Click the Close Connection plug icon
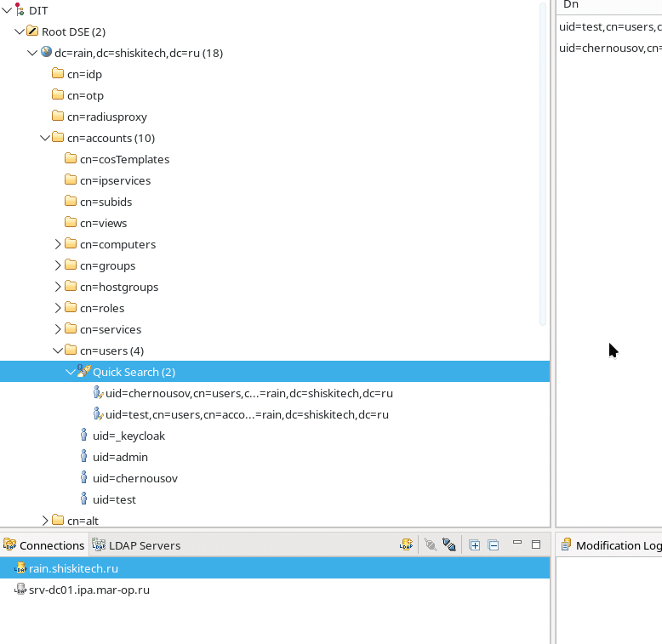662x644 pixels. [x=449, y=544]
